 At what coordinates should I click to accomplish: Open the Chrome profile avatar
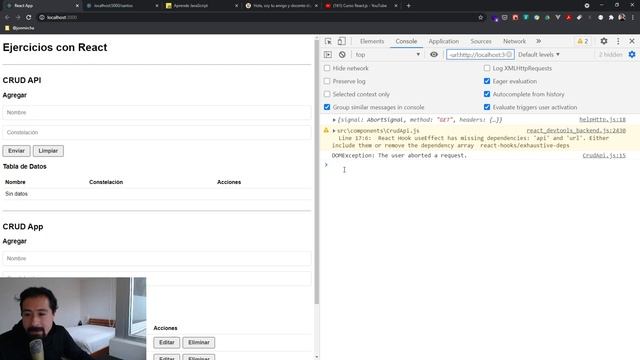pos(622,18)
